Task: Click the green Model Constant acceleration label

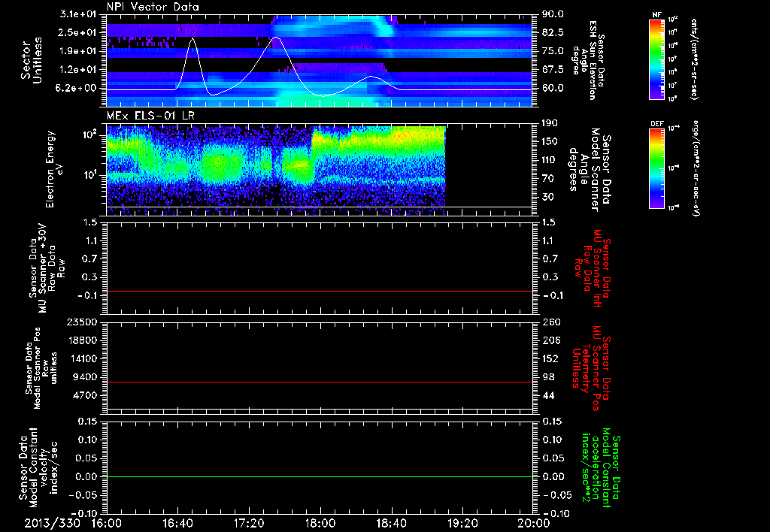Action: pyautogui.click(x=600, y=467)
